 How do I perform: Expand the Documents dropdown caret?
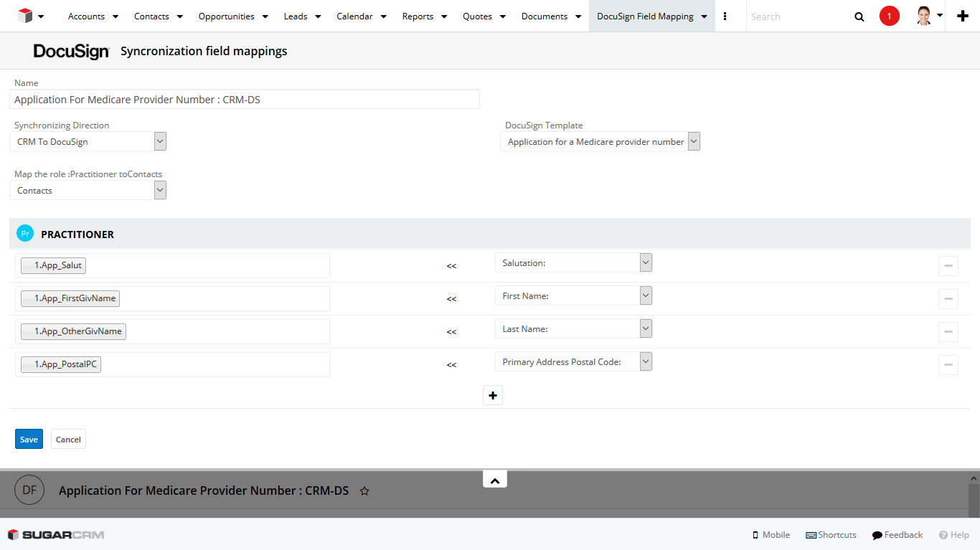click(x=578, y=16)
